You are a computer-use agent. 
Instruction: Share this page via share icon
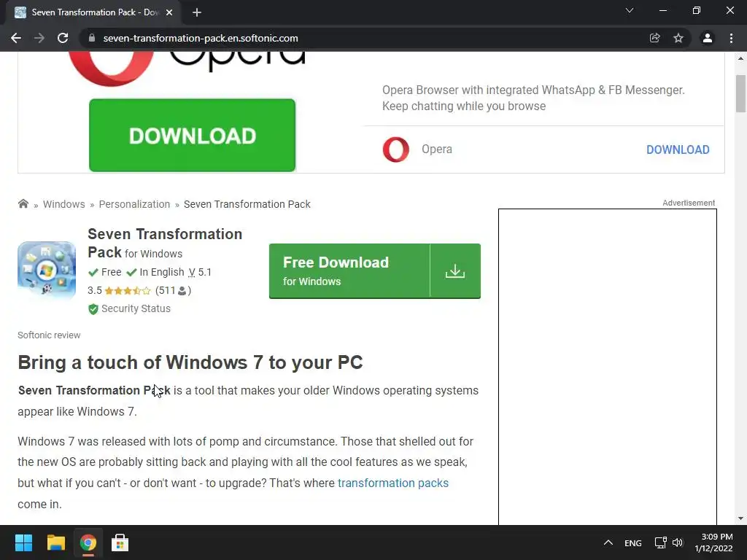[655, 38]
